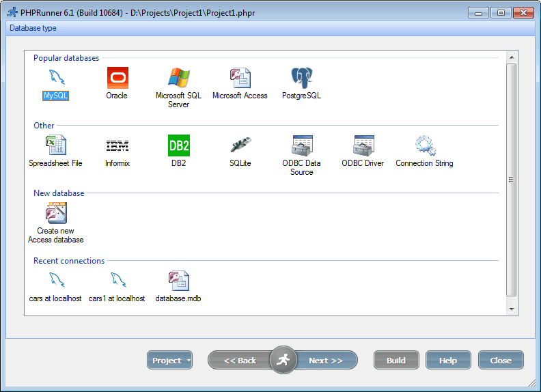Minimize the PHPRunner window
Viewport: 541px width, 392px height.
[479, 13]
